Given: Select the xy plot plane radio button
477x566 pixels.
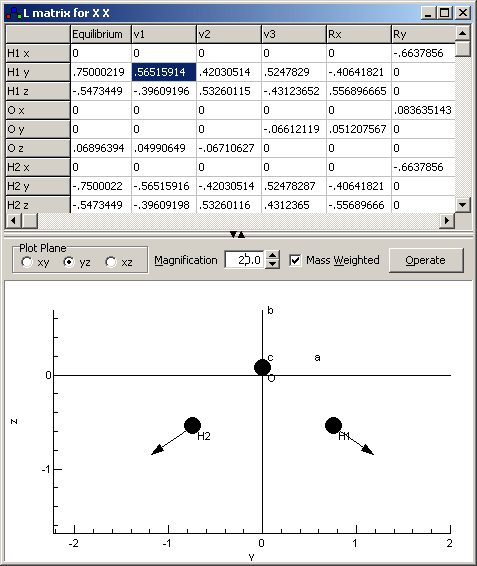Looking at the screenshot, I should tap(27, 262).
